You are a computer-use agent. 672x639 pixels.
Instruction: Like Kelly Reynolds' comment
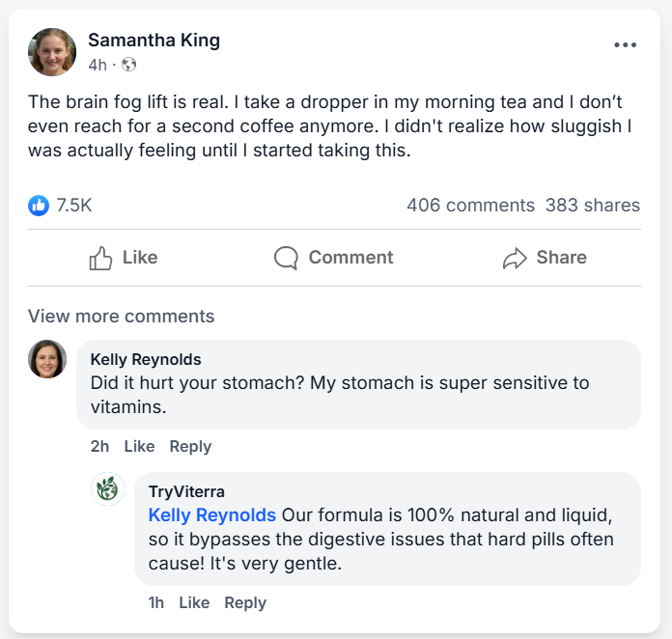[x=139, y=446]
